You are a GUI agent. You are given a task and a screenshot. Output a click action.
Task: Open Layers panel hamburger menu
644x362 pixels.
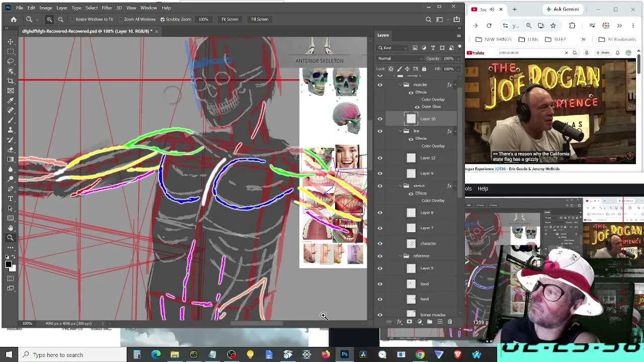tap(458, 36)
